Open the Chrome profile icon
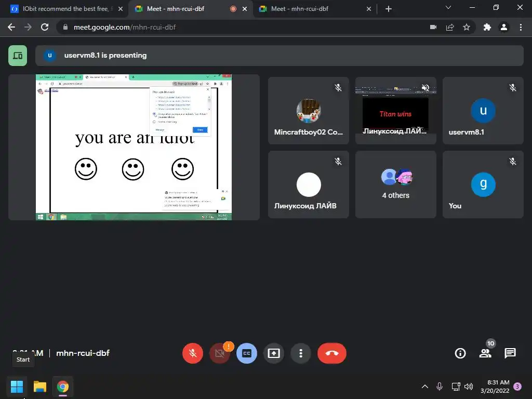Screen dimensions: 532x399 tap(504, 27)
